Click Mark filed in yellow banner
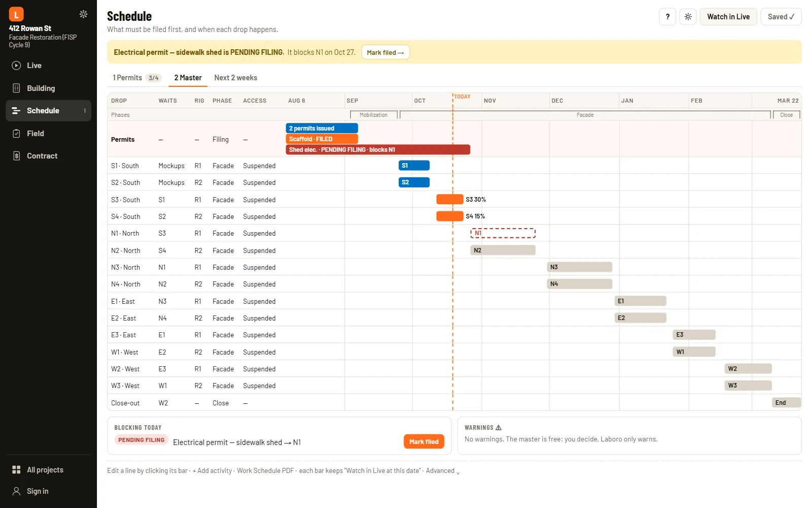 point(385,52)
